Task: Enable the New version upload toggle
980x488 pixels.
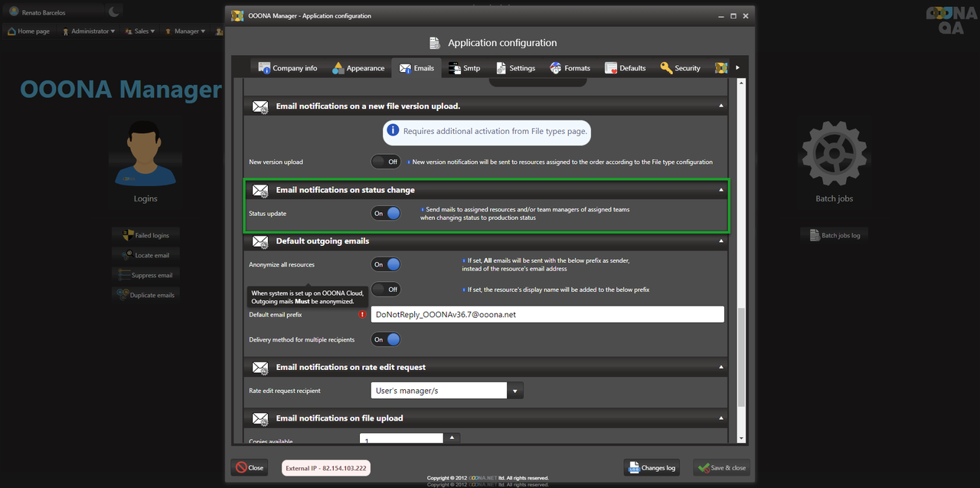Action: (386, 162)
